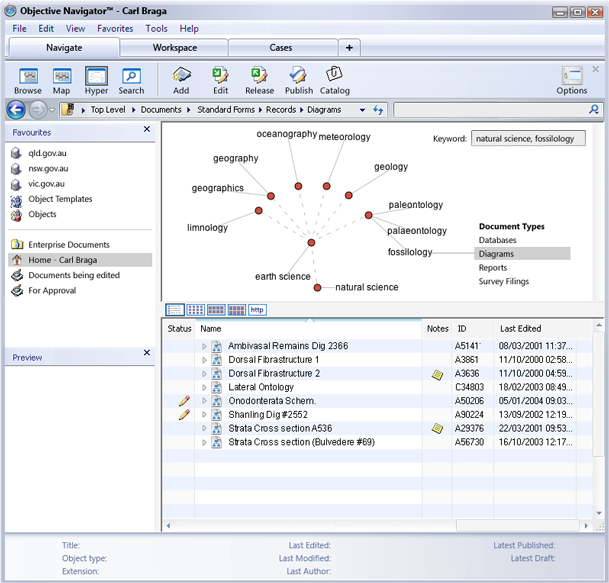Click the search magnifier in search box
This screenshot has height=583, width=609.
tap(593, 110)
